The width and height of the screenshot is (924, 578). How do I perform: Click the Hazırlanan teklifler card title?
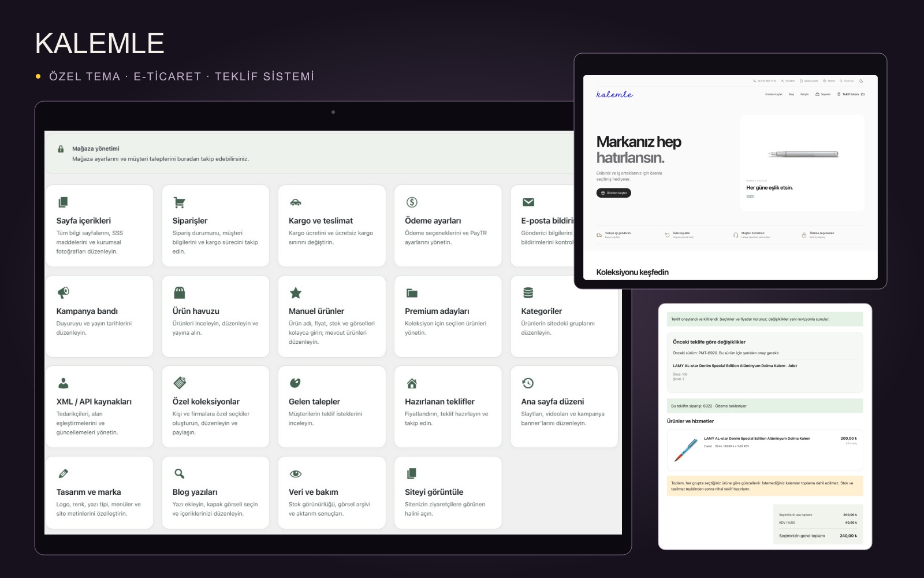[439, 402]
